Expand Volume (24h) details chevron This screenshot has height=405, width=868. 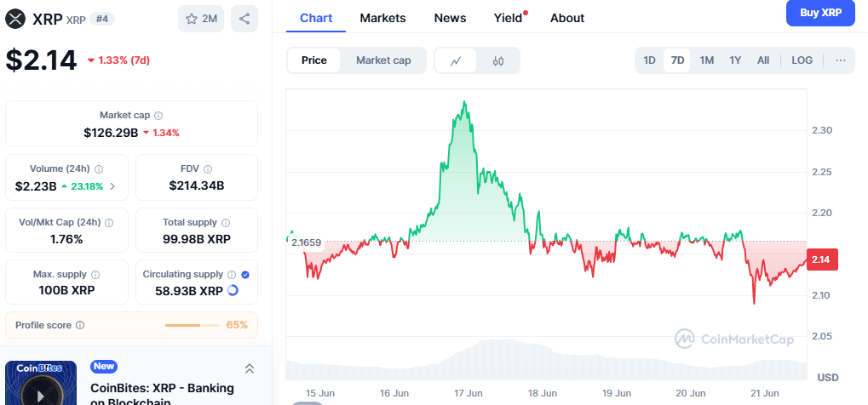coord(113,186)
